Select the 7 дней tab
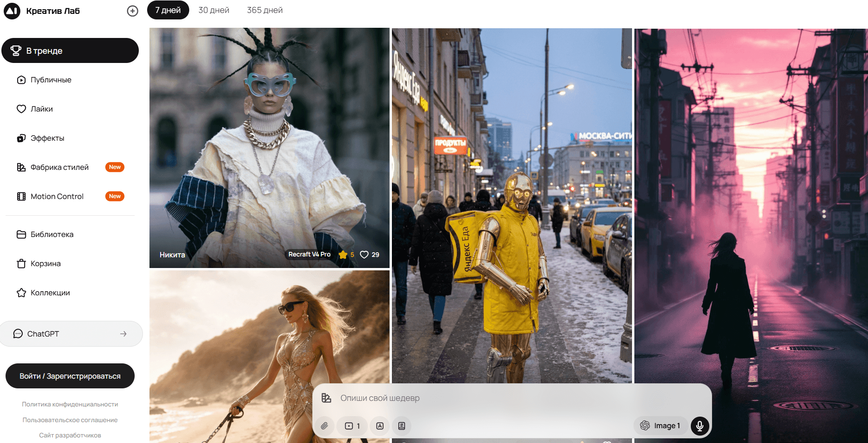The width and height of the screenshot is (868, 443). tap(168, 10)
